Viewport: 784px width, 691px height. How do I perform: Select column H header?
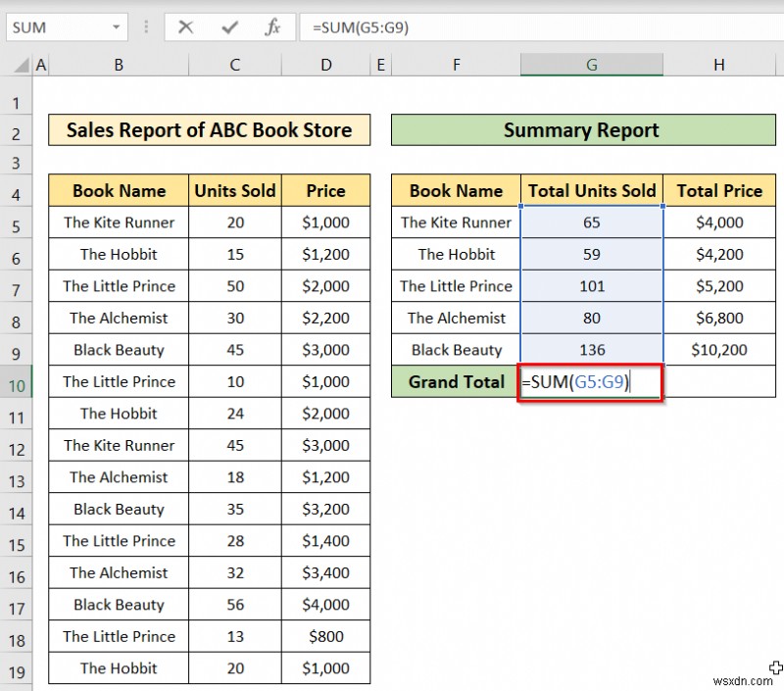coord(719,64)
